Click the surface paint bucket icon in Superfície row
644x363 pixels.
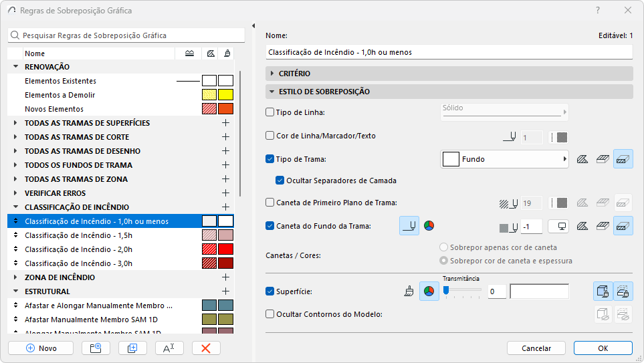(x=409, y=291)
